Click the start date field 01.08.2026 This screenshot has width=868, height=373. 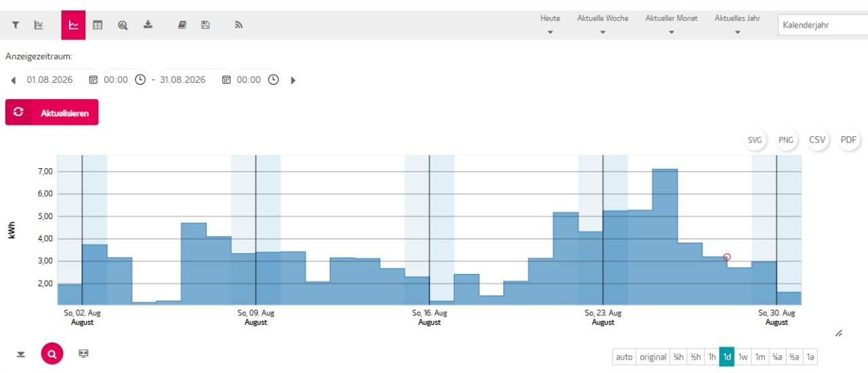coord(50,80)
